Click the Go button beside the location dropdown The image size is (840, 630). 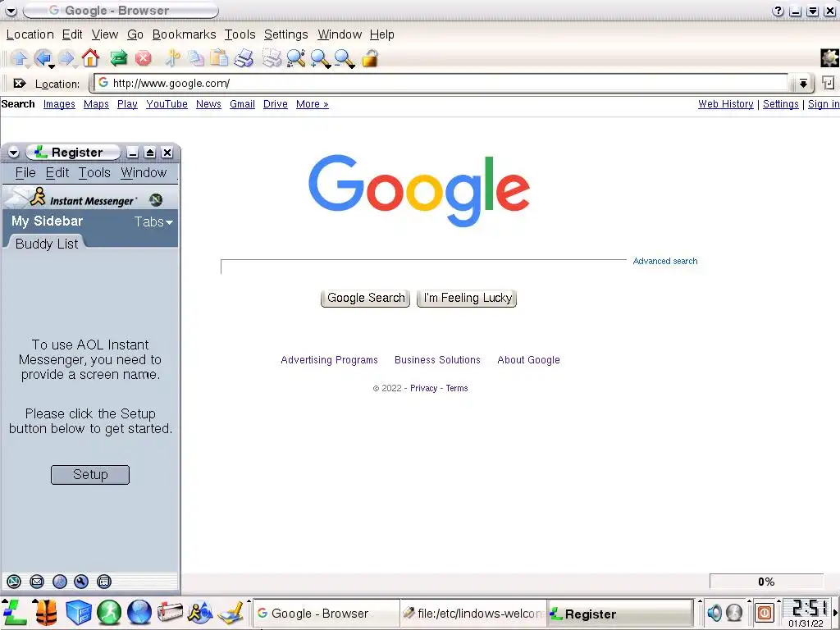(829, 83)
